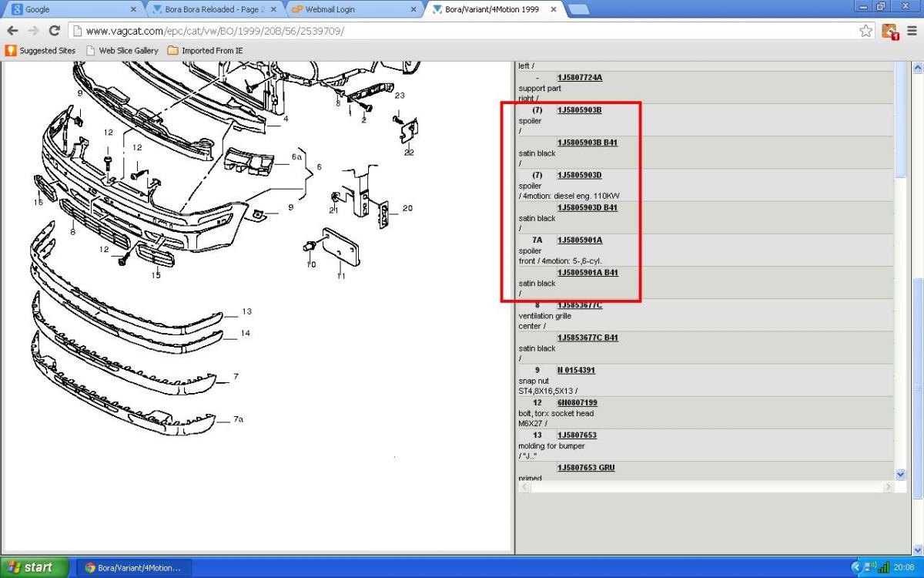Switch to the Google tab

73,9
